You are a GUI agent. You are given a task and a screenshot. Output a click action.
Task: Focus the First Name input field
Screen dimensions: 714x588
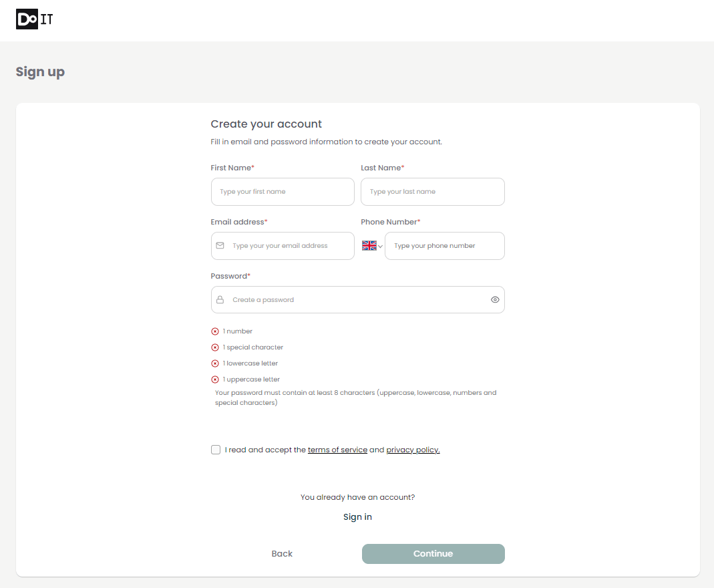283,192
